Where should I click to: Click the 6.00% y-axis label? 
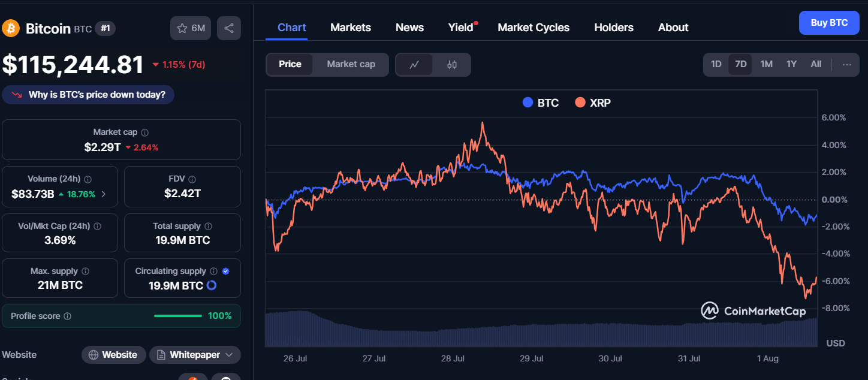(x=834, y=117)
